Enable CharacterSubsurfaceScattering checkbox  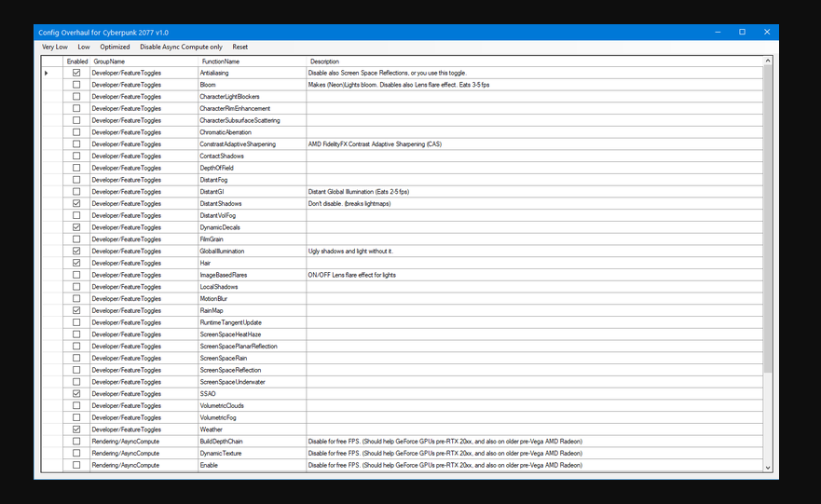(76, 120)
